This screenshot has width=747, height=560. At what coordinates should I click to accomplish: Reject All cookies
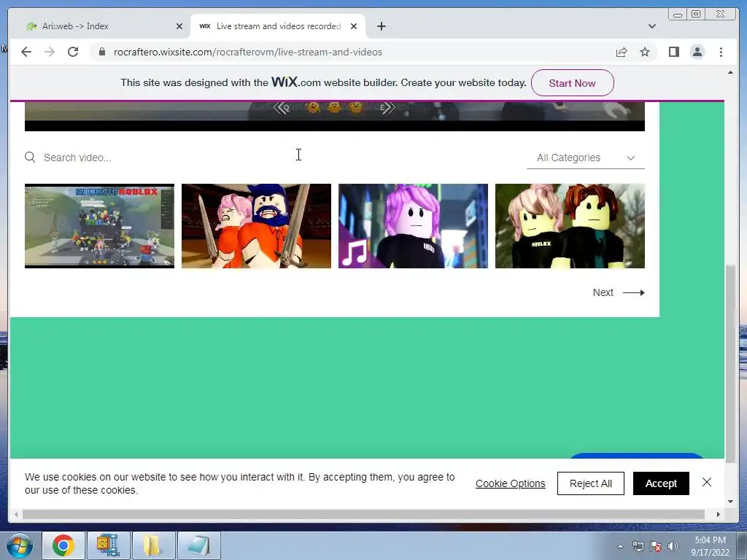(591, 483)
